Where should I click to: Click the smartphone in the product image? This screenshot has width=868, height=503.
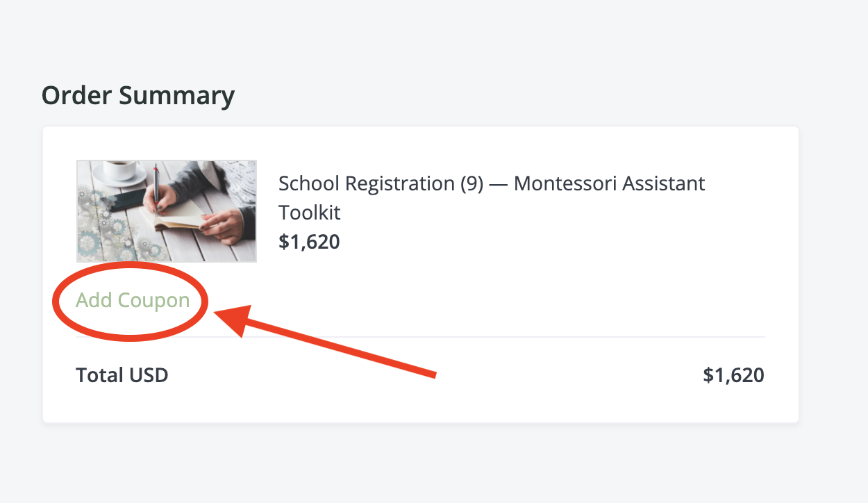click(x=125, y=199)
